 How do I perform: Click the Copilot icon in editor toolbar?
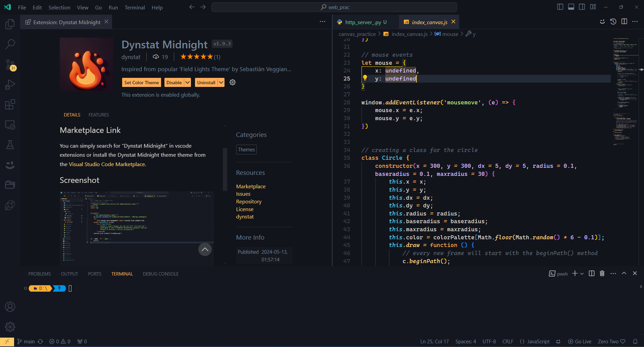602,21
